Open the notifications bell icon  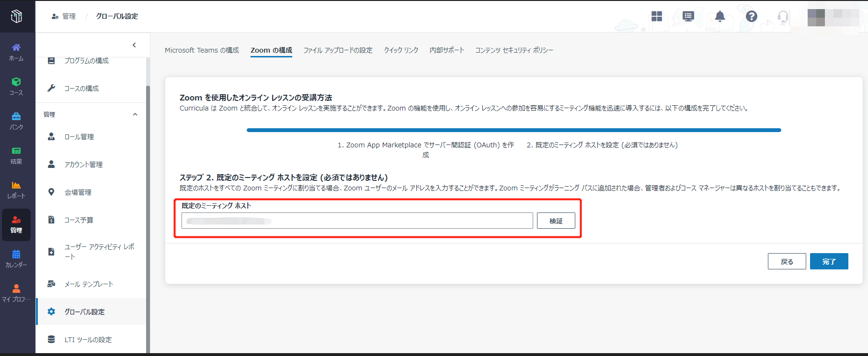[x=720, y=16]
